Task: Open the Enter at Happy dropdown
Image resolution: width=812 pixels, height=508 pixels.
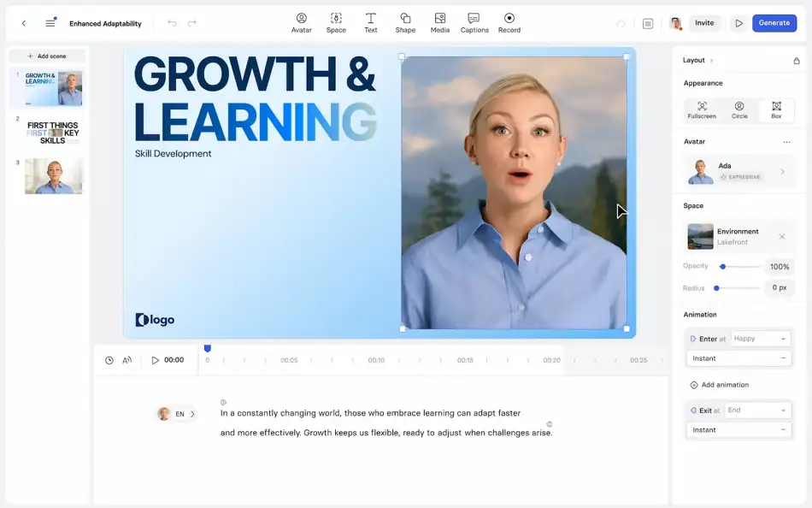Action: click(x=760, y=339)
